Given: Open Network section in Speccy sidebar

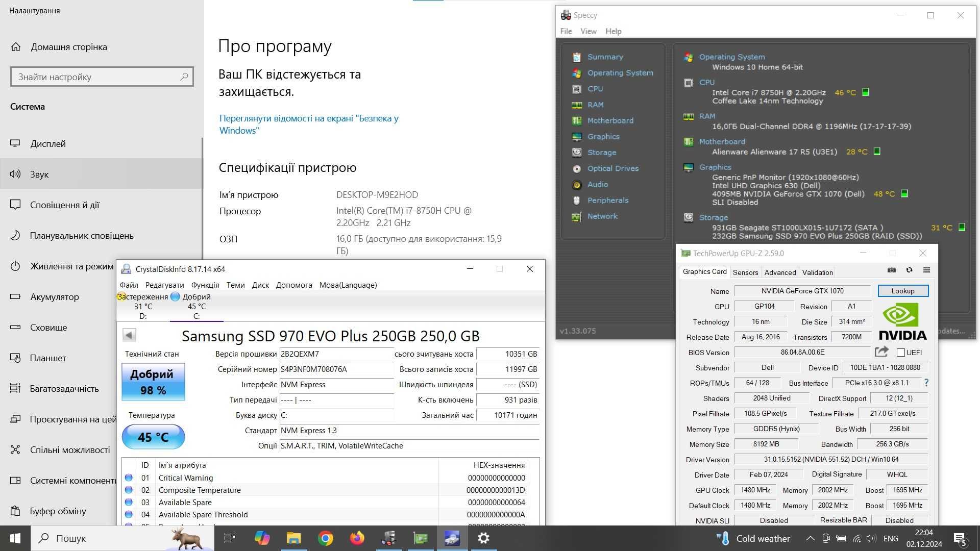Looking at the screenshot, I should point(602,216).
